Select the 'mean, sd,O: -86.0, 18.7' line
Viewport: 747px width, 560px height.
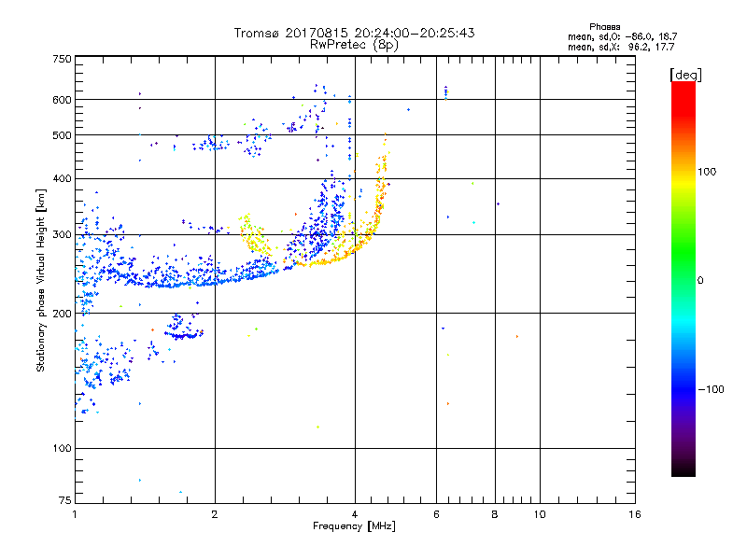(x=622, y=36)
